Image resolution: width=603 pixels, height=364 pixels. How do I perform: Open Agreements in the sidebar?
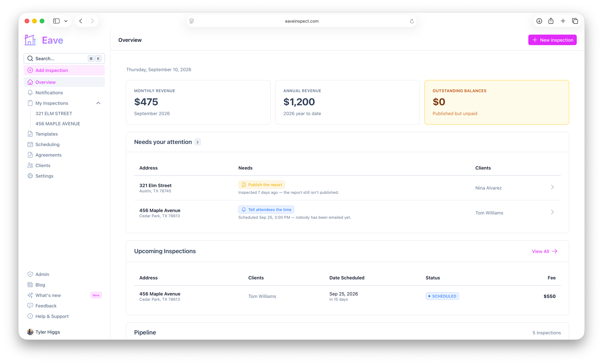coord(64,155)
